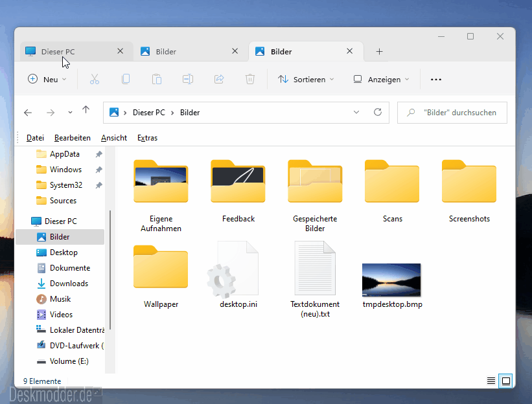Viewport: 532px width, 404px height.
Task: Select Dieser PC in navigation pane
Action: (60, 221)
